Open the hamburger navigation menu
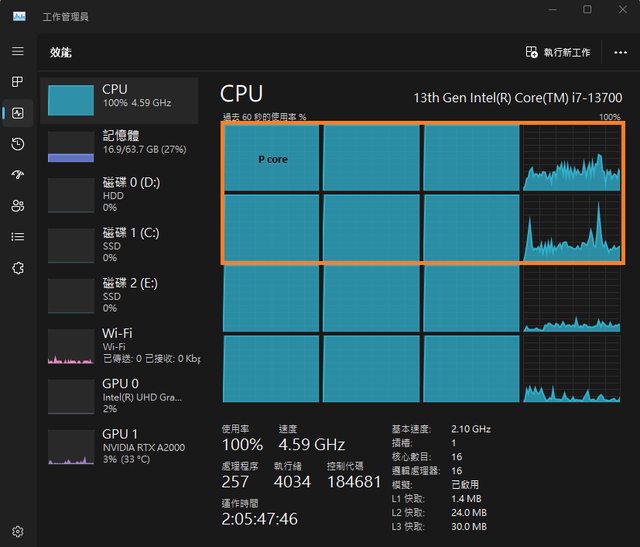 pos(18,51)
